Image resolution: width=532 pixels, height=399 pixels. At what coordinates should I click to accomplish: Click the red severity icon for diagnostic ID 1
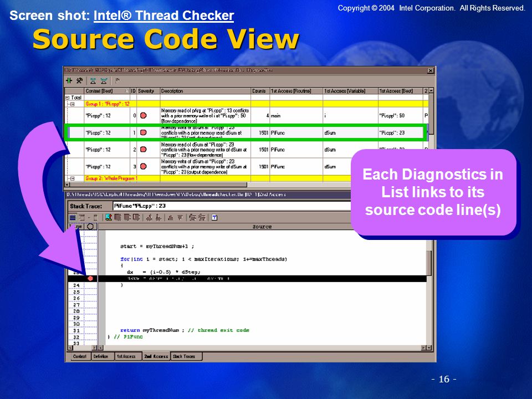[144, 132]
